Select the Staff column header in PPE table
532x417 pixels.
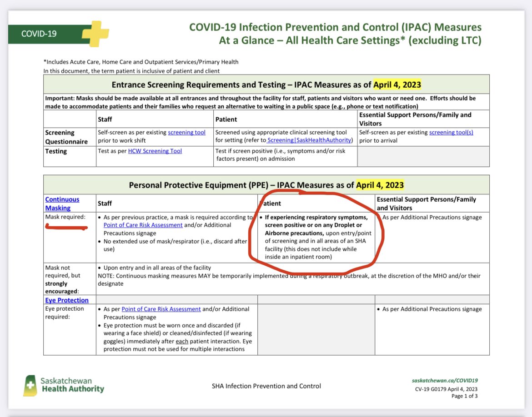[x=104, y=204]
